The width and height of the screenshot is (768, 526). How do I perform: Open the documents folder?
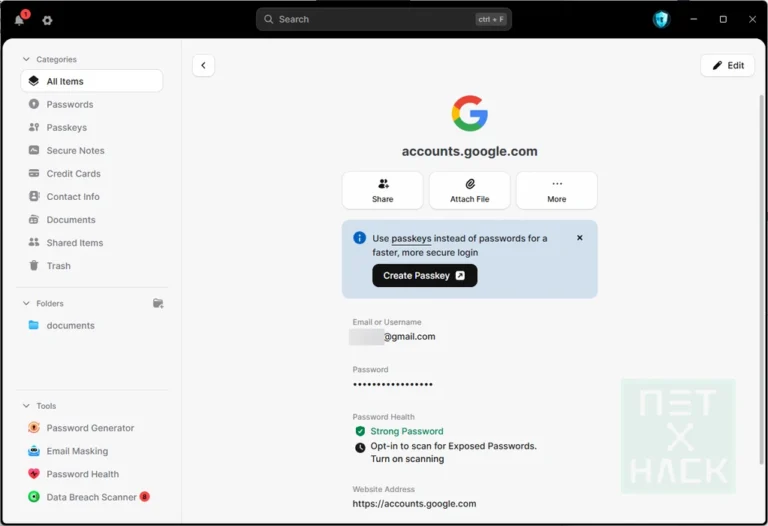click(x=70, y=325)
